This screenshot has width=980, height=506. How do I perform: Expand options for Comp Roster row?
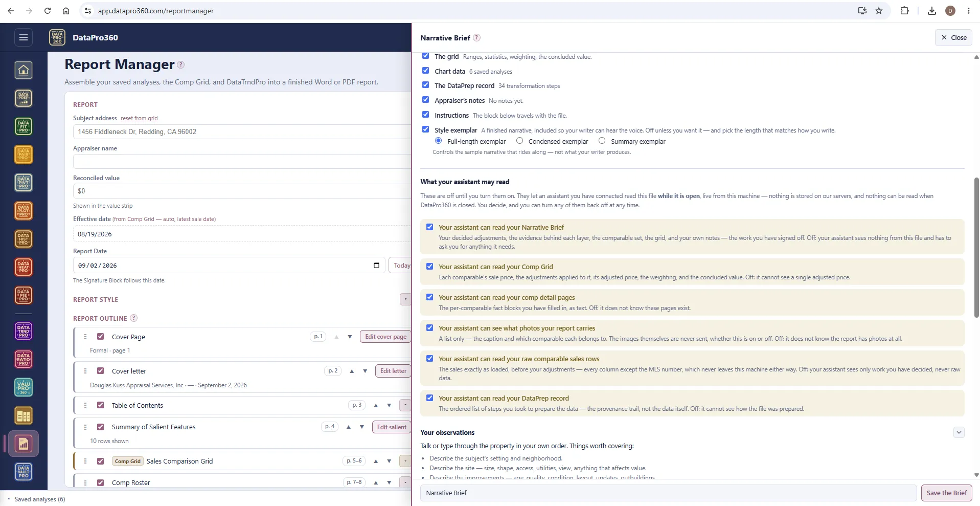[405, 482]
